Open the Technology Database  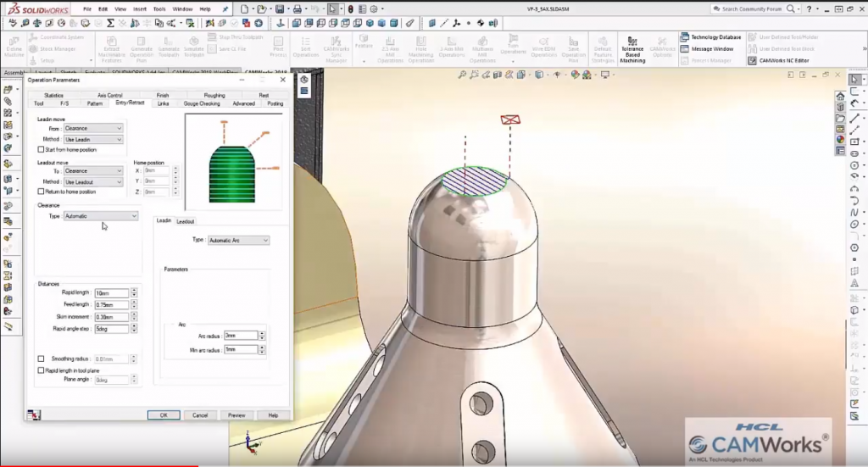[710, 37]
